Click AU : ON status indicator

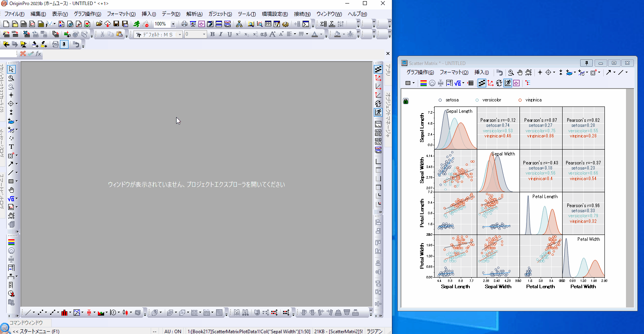[173, 331]
